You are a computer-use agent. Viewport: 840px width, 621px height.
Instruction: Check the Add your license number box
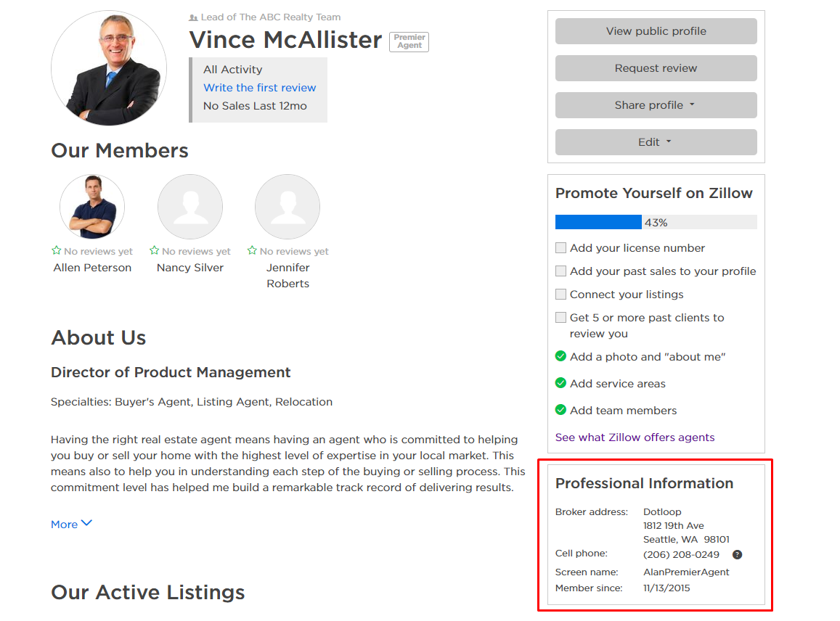click(560, 248)
